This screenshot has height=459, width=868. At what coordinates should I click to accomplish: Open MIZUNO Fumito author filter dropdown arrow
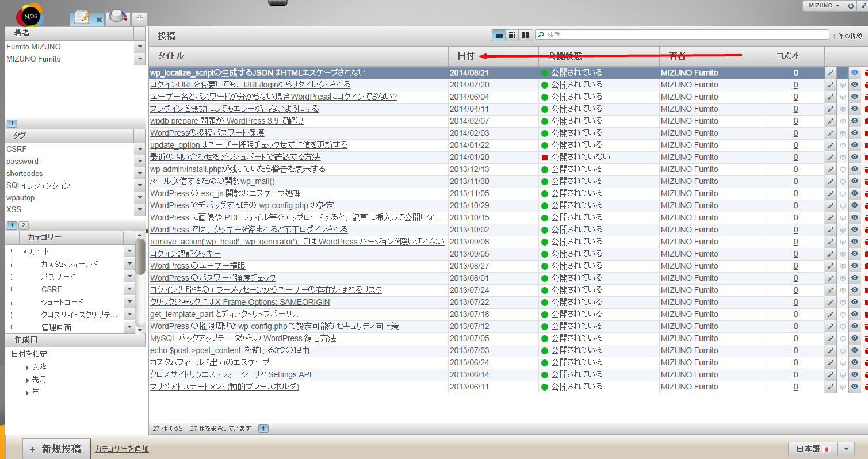(140, 59)
